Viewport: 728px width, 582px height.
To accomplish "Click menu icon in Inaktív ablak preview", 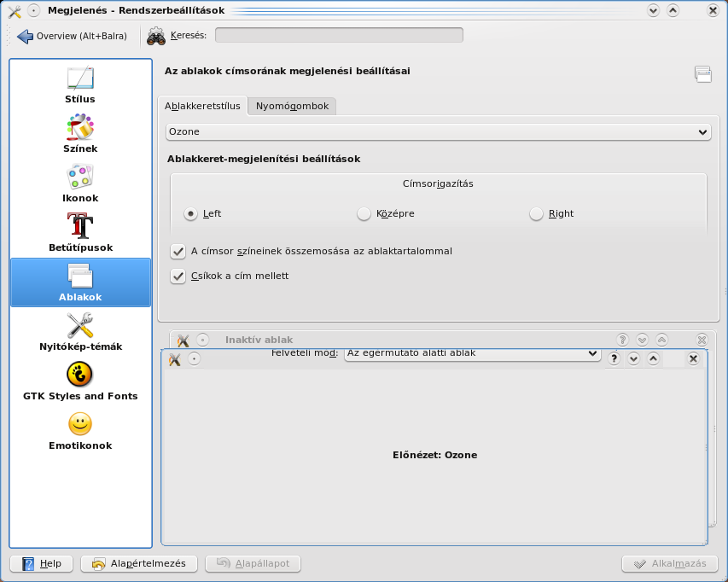I will (183, 340).
